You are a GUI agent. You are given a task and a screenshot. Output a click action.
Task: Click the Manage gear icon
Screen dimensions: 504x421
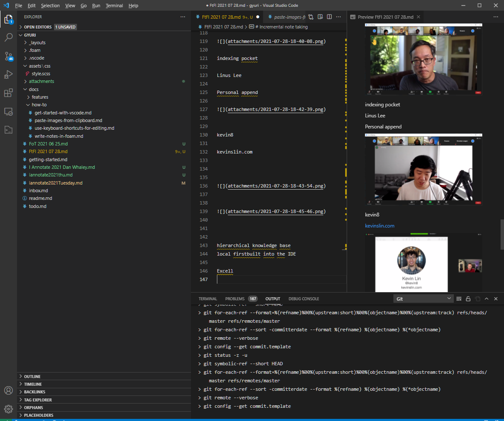coord(9,409)
